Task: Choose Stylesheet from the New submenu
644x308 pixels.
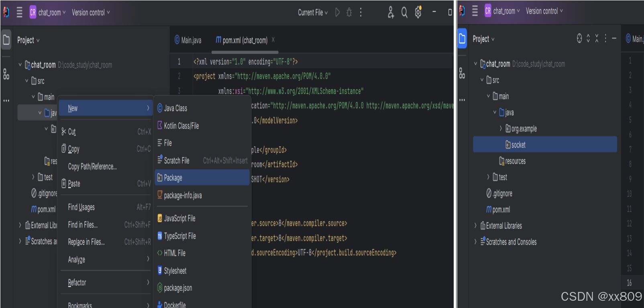Action: point(202,271)
